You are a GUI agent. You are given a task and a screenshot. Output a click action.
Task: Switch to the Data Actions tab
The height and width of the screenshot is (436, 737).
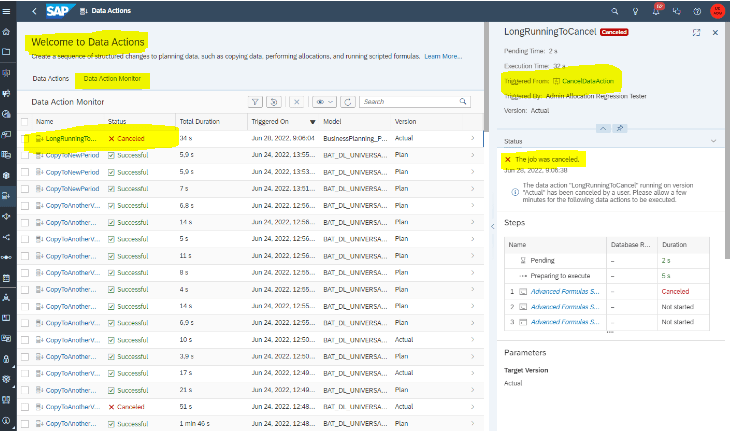coord(50,77)
